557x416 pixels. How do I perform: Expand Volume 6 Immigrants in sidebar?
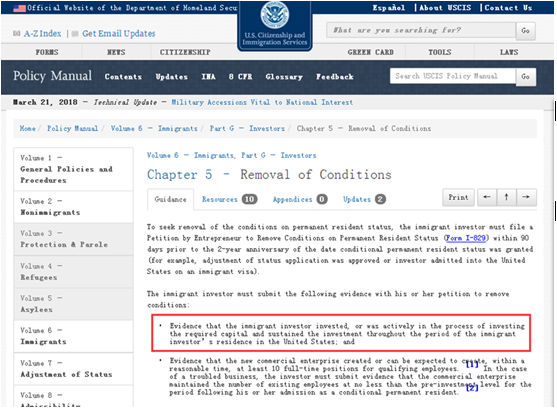coord(74,336)
